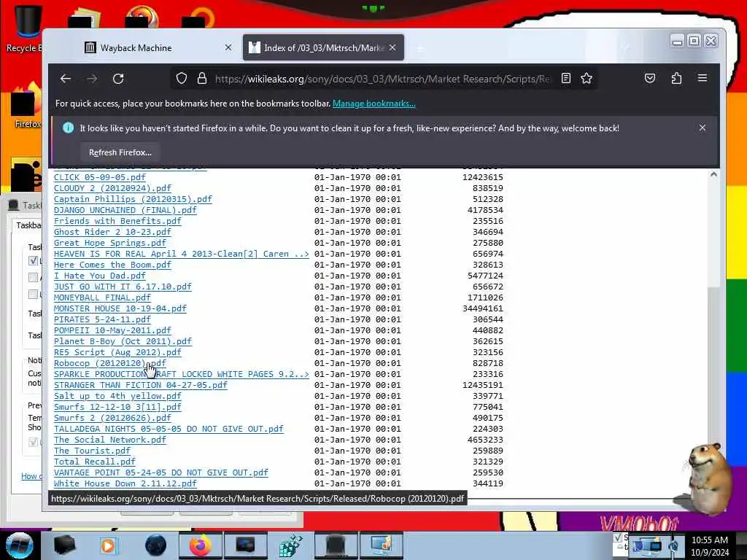Open DJANGO UNCHAINED (FINAL).pdf

(x=125, y=210)
